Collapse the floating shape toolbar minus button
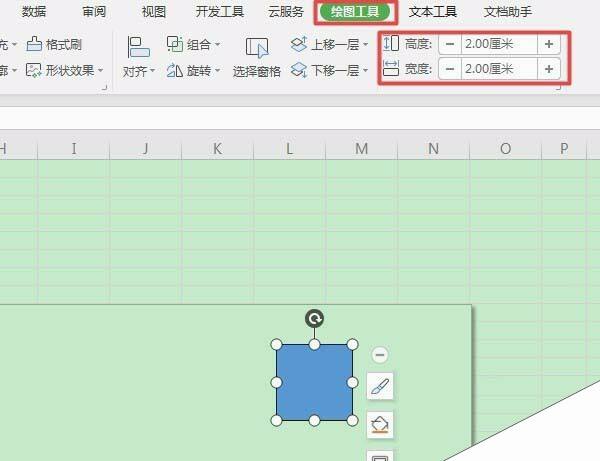 point(380,355)
